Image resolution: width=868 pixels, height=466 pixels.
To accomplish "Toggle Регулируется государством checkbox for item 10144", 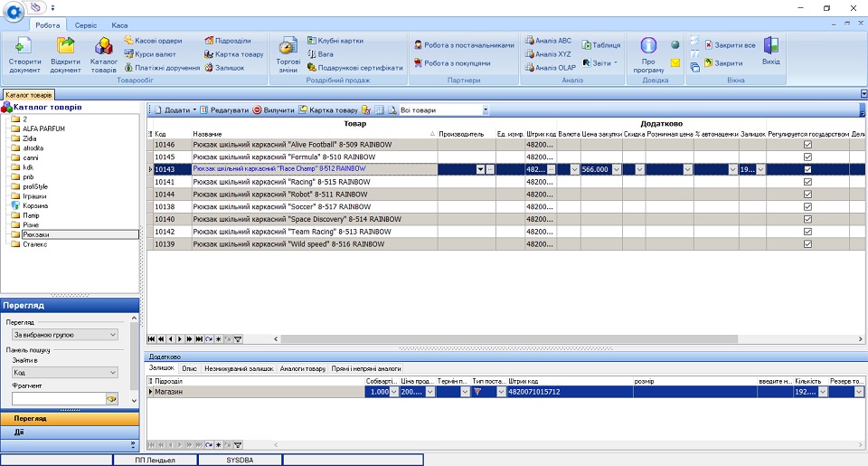I will coord(807,195).
